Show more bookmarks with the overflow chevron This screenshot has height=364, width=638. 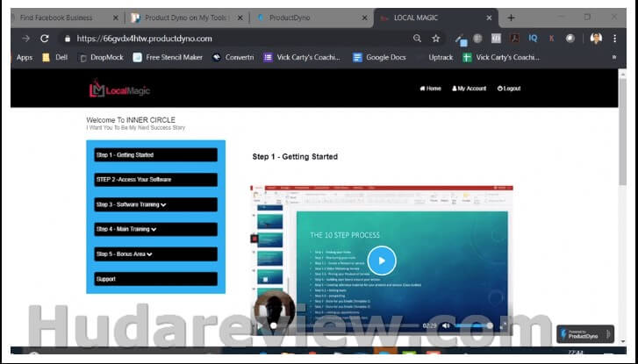614,57
